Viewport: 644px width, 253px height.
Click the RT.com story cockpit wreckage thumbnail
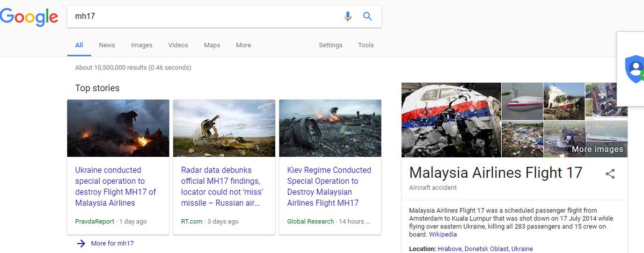[x=224, y=128]
